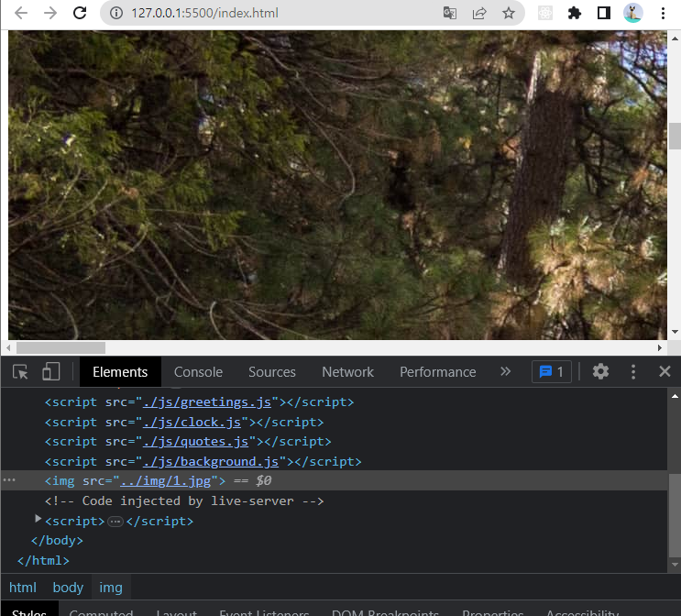The image size is (681, 616).
Task: Click the forest background image in page
Action: point(337,185)
